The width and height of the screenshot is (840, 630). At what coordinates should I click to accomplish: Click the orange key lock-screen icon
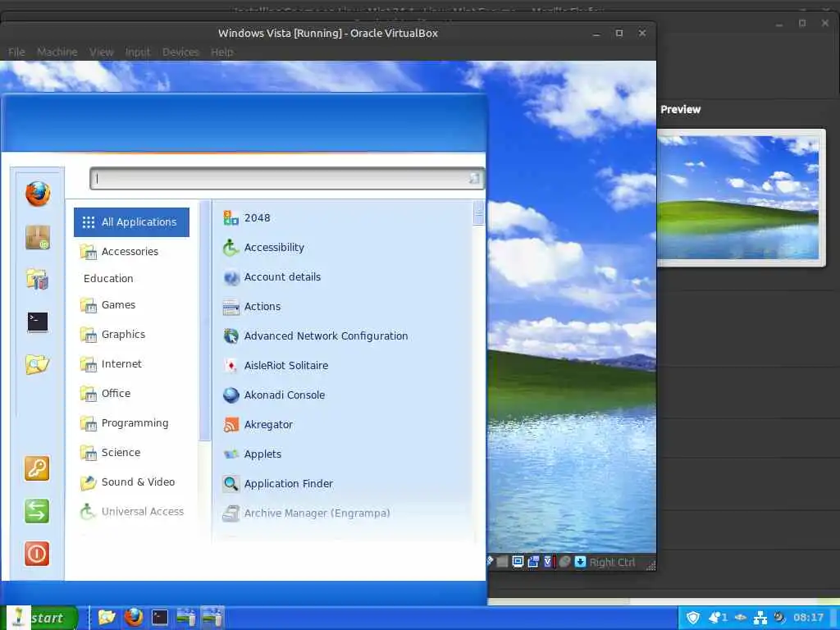coord(37,468)
